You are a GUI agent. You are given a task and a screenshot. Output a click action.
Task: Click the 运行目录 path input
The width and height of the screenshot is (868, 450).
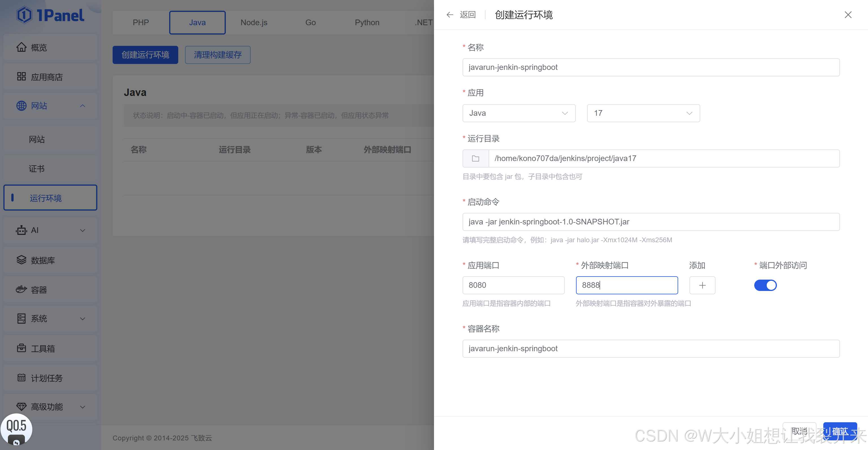[x=664, y=158]
